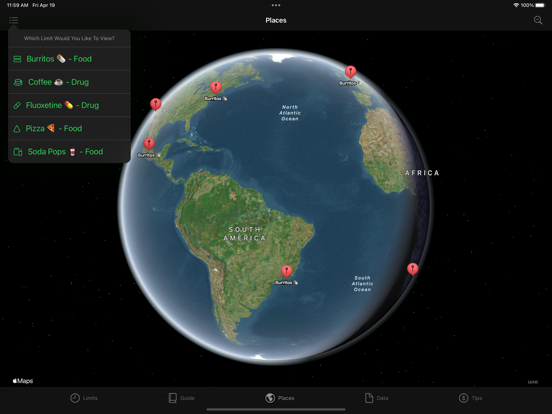Tap the clock in status bar
The height and width of the screenshot is (414, 552).
[x=17, y=5]
